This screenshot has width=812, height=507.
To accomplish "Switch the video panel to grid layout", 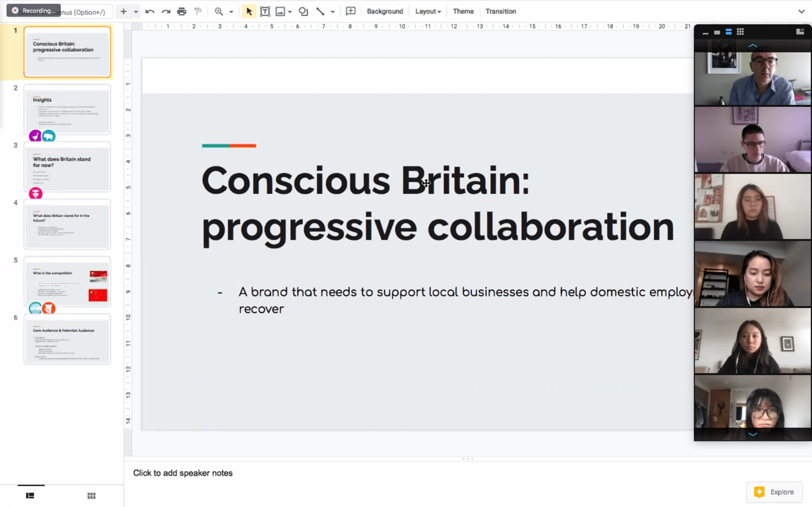I will pos(740,32).
